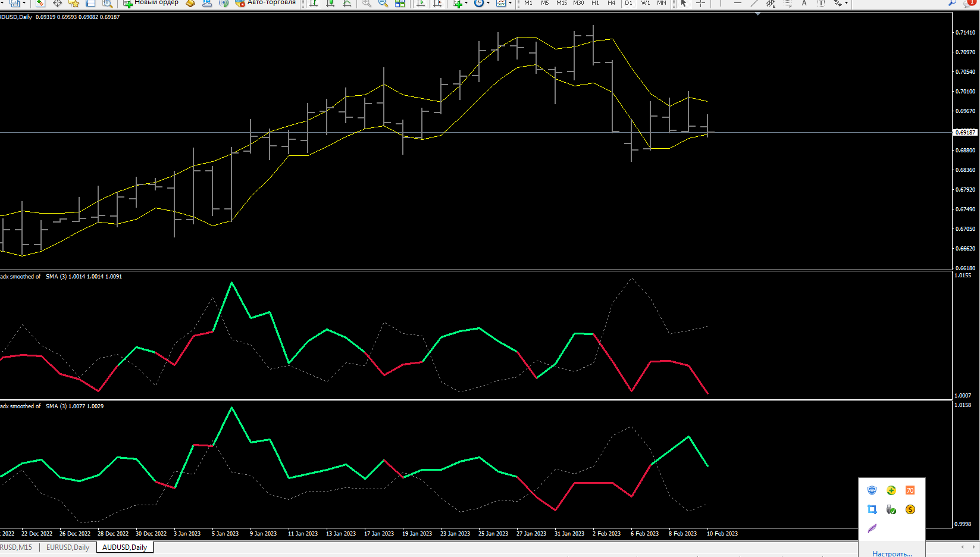Click the zoom out magnifier icon
Viewport: 980px width, 557px height.
(x=383, y=3)
